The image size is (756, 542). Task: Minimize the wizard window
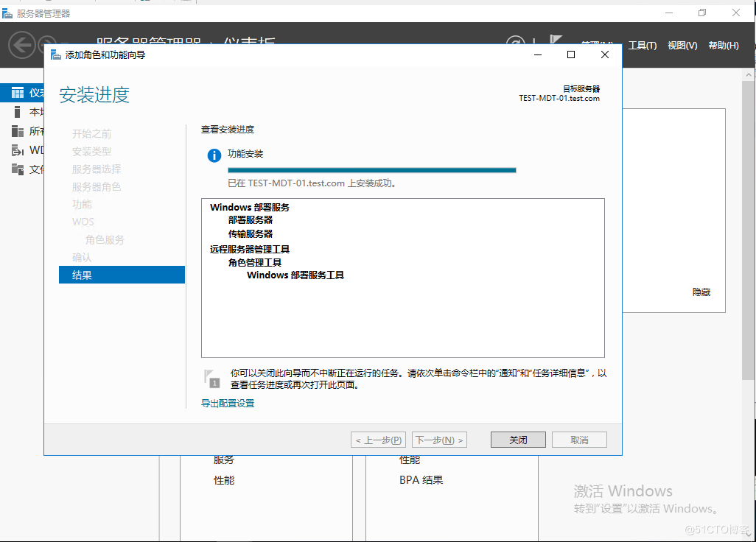[538, 54]
